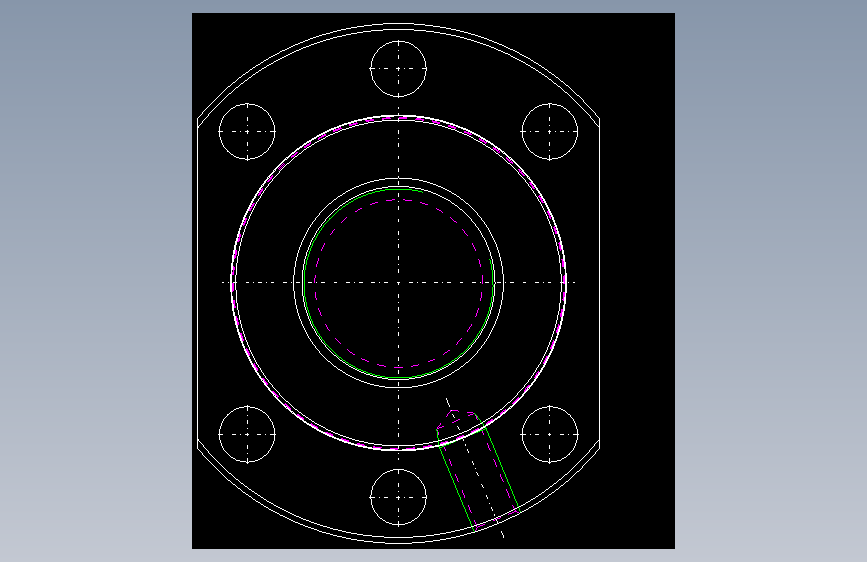
Task: Select the green circle around the bore
Action: coord(398,283)
